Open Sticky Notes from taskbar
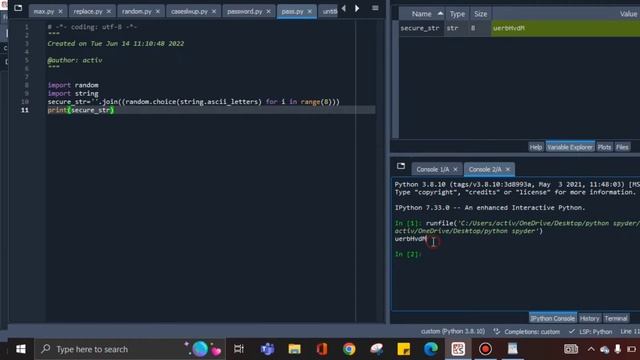This screenshot has height=360, width=640. pyautogui.click(x=403, y=349)
